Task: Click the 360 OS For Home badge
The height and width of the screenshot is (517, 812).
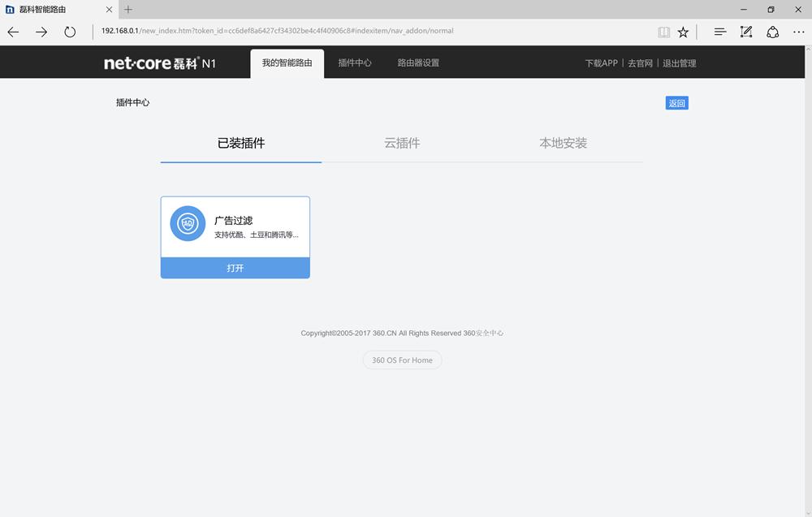Action: tap(402, 360)
